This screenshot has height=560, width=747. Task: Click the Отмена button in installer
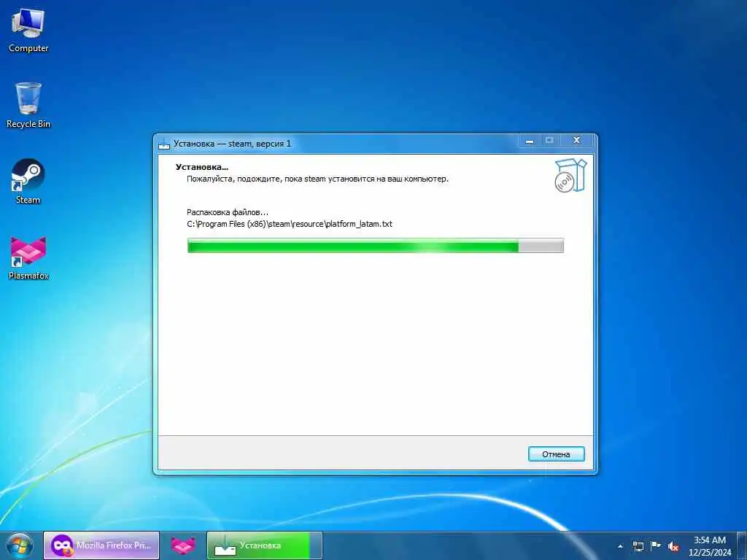click(556, 454)
